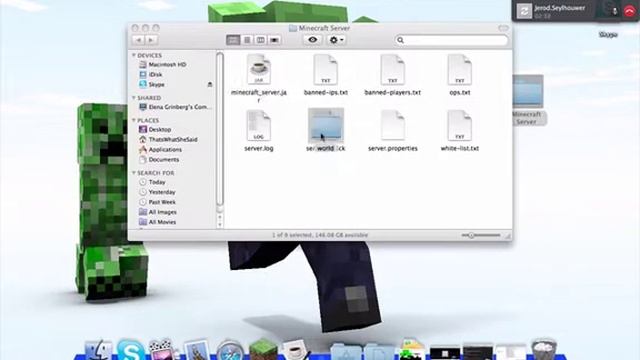Open Preview from the dock

(197, 350)
